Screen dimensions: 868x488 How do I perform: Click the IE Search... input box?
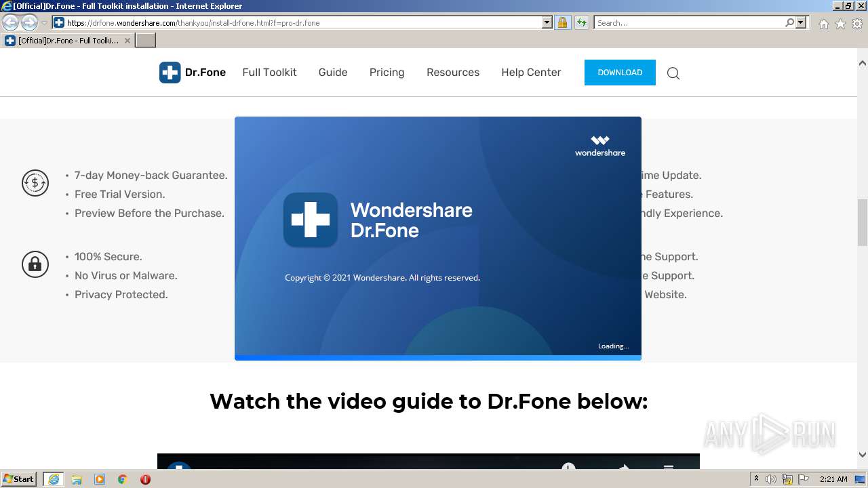[x=688, y=22]
